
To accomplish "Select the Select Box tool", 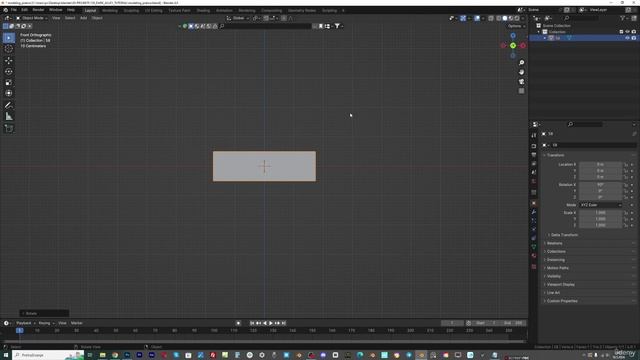I will 9,38.
